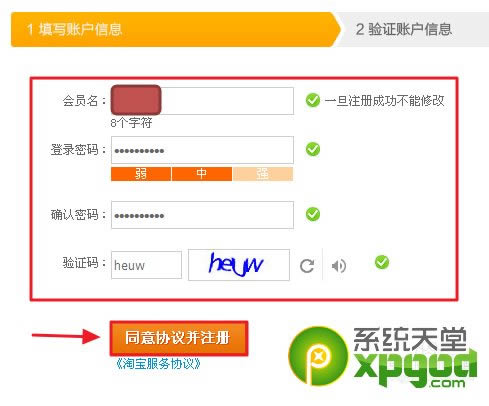Viewport: 489px width, 406px height.
Task: Focus the 登录密码 password field
Action: click(x=202, y=150)
